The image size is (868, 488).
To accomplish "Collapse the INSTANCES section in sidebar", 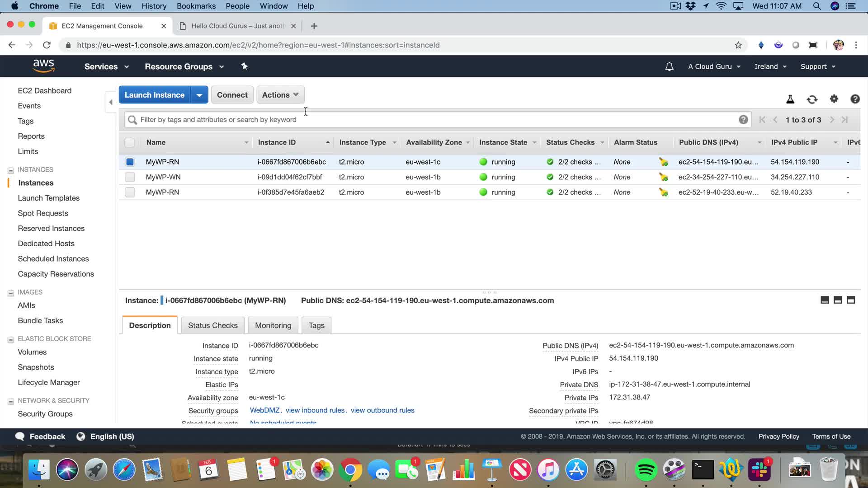I will coord(11,170).
